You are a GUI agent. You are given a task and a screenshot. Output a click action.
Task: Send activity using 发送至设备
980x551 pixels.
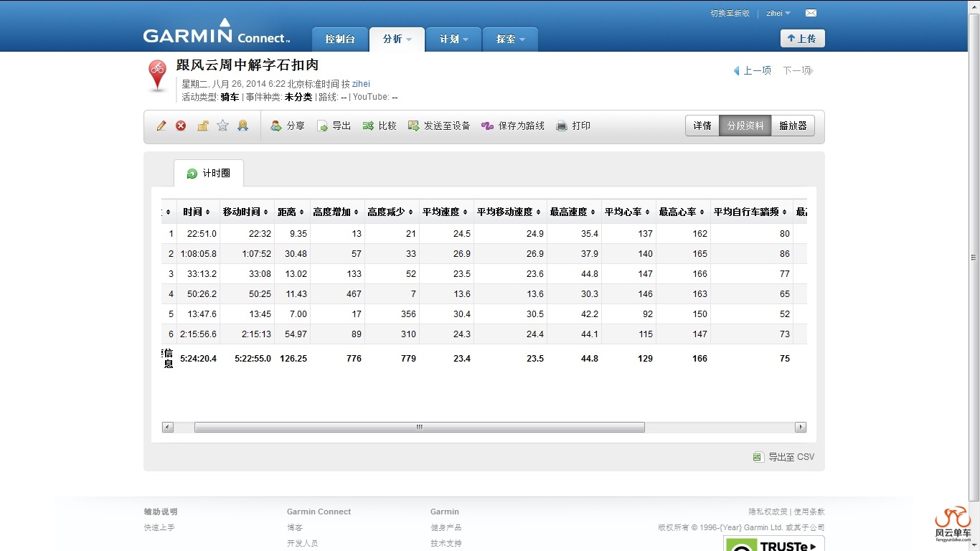(438, 126)
